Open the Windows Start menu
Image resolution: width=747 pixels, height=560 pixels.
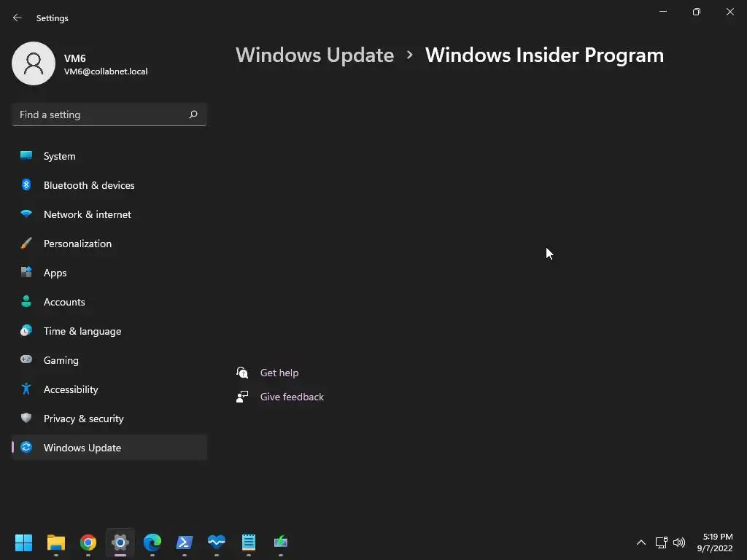pyautogui.click(x=23, y=542)
